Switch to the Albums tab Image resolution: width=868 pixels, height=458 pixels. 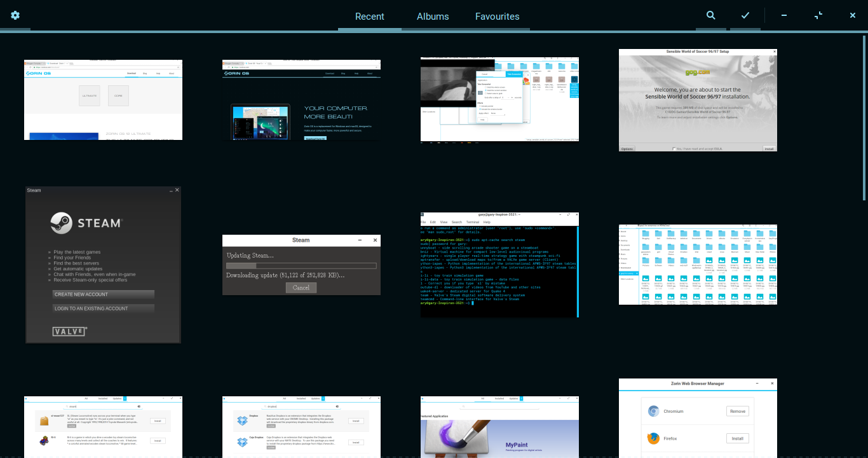tap(433, 17)
